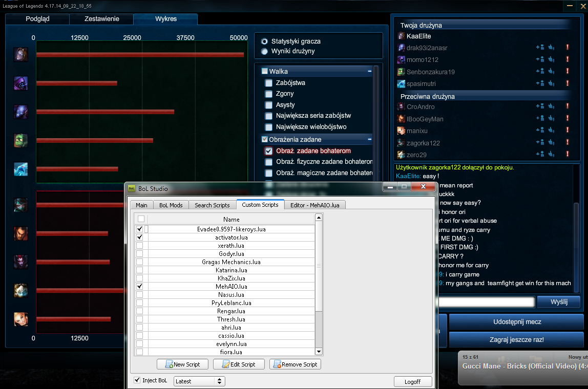The width and height of the screenshot is (588, 389).
Task: Check Największa seria zabójstw checkbox
Action: [x=268, y=116]
